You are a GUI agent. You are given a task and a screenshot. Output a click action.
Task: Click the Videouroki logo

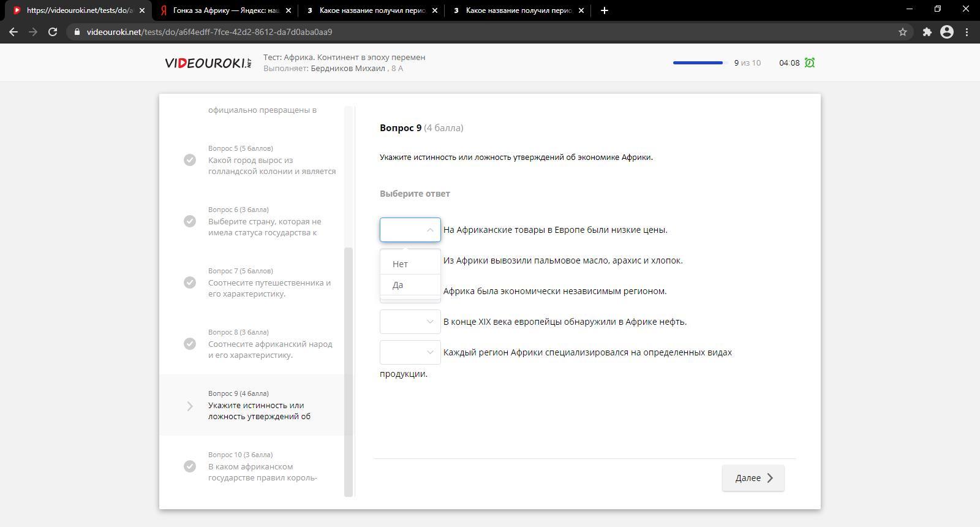click(208, 63)
